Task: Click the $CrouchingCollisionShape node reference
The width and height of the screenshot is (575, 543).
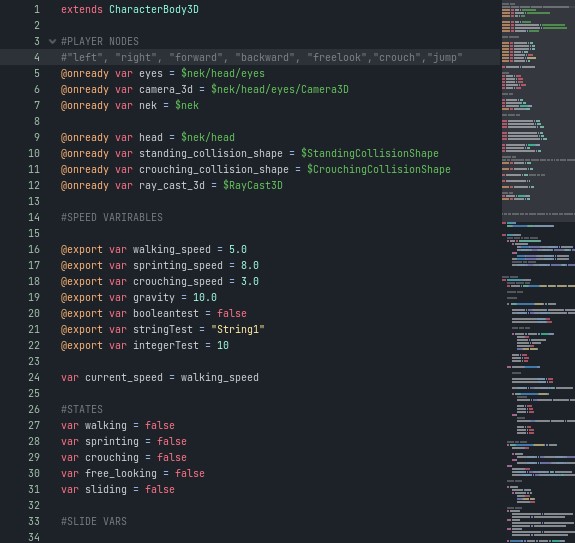Action: (x=379, y=169)
